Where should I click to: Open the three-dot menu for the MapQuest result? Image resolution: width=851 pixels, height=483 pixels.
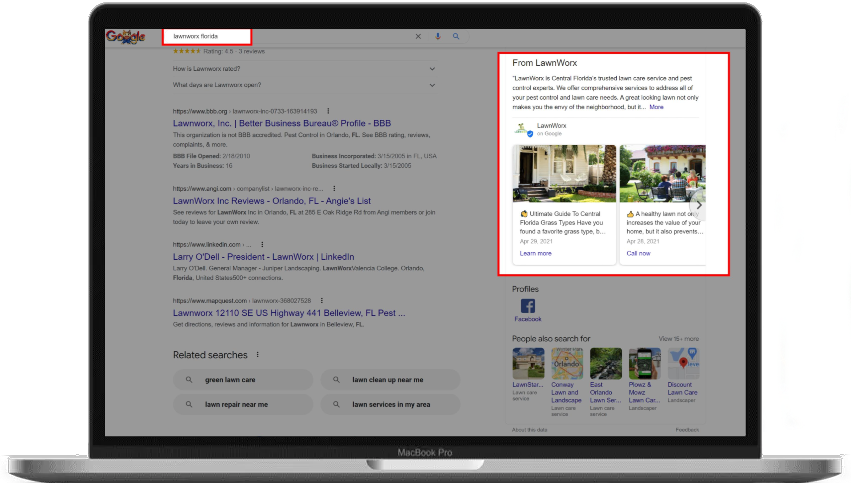point(322,301)
